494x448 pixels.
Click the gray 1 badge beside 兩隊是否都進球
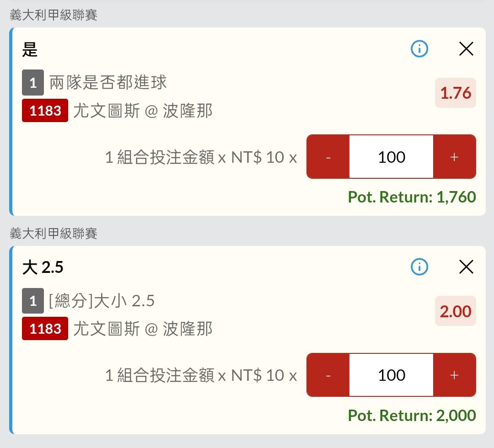(x=33, y=82)
